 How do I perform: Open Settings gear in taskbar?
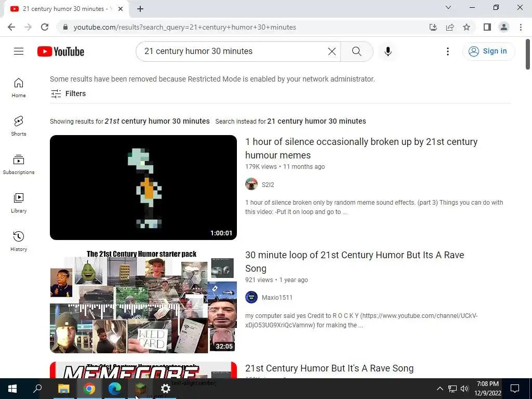tap(165, 389)
